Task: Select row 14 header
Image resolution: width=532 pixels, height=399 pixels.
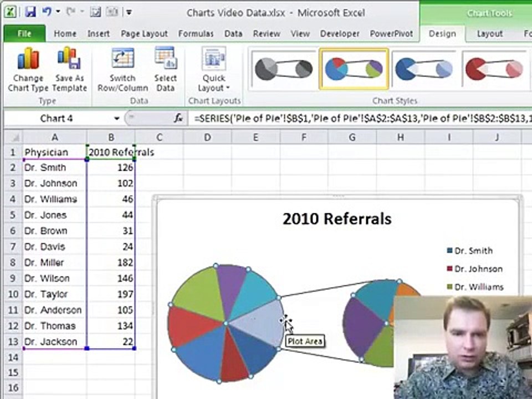Action: point(13,357)
